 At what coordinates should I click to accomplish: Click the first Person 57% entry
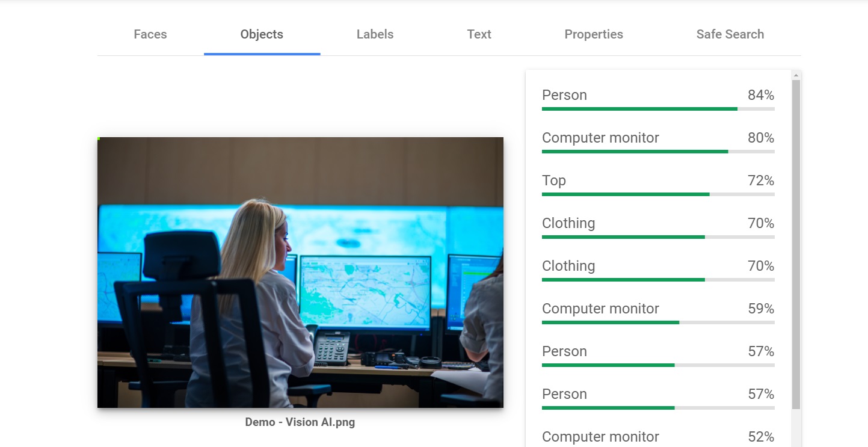click(657, 352)
